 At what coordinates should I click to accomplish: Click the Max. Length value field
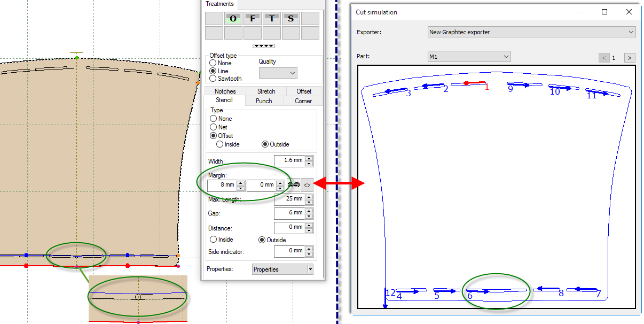coord(289,199)
